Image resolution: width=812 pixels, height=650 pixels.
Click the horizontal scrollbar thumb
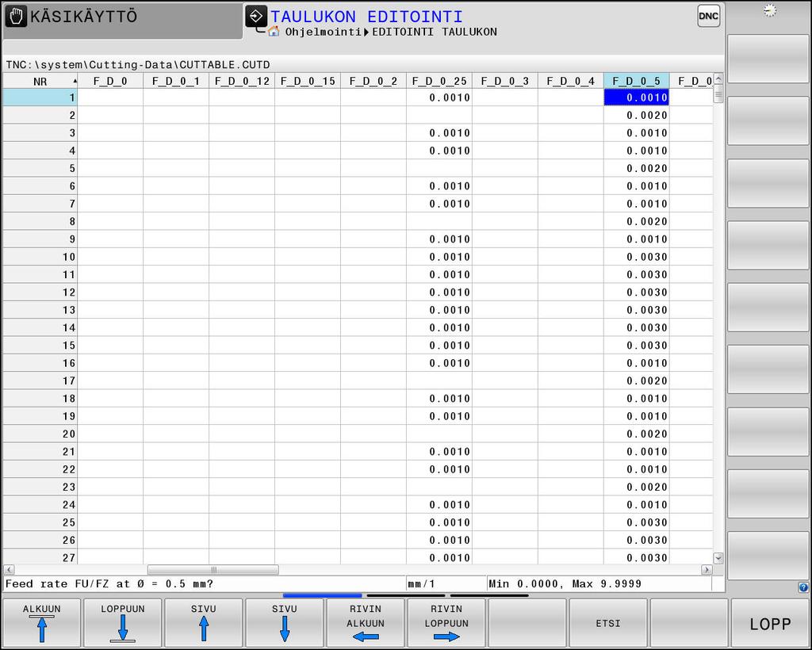(x=213, y=569)
